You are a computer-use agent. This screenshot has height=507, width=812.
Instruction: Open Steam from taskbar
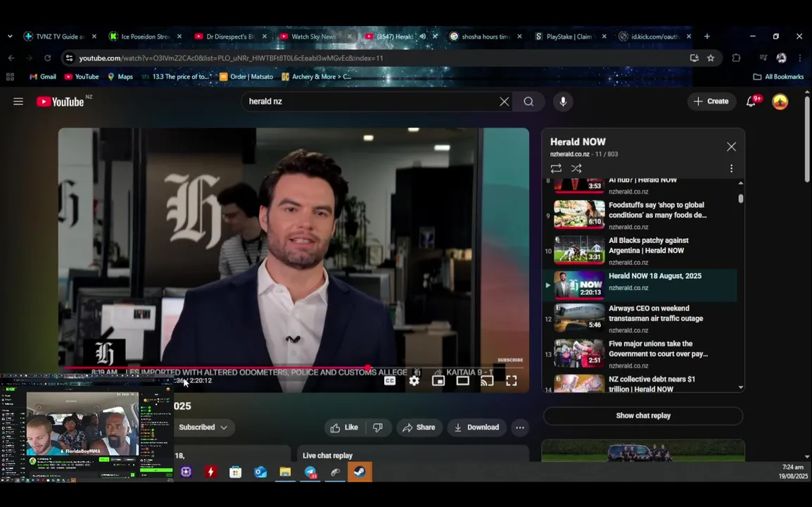click(x=360, y=472)
